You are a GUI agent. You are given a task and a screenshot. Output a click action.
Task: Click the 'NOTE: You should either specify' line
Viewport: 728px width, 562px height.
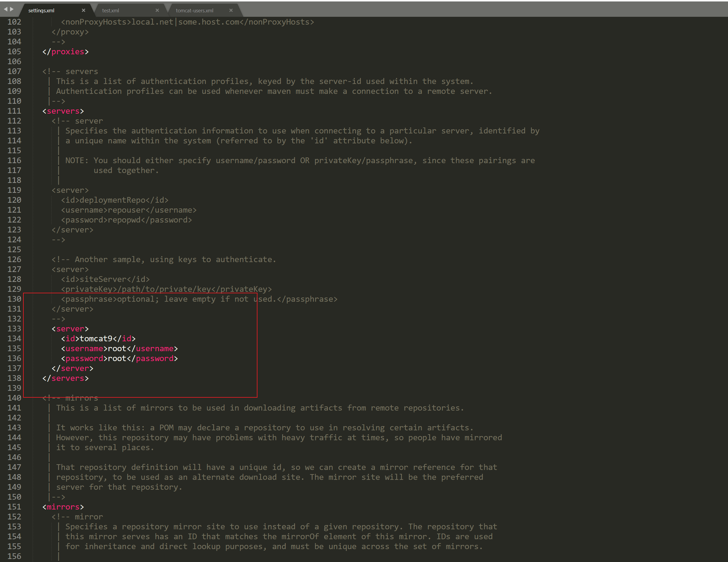300,160
